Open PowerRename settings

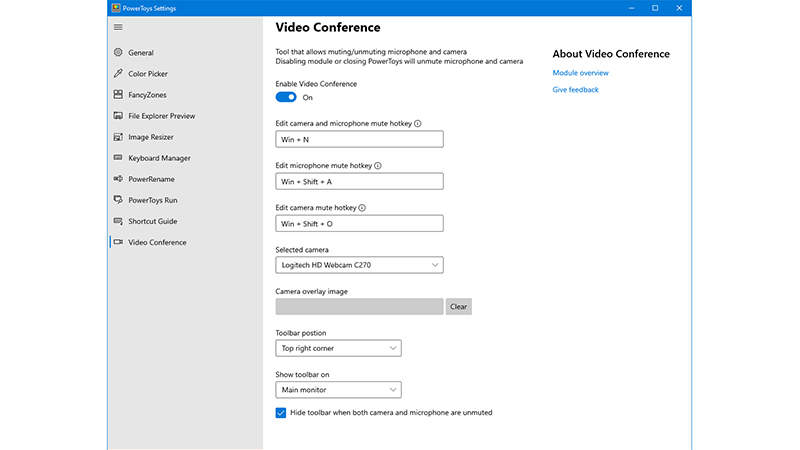(152, 179)
